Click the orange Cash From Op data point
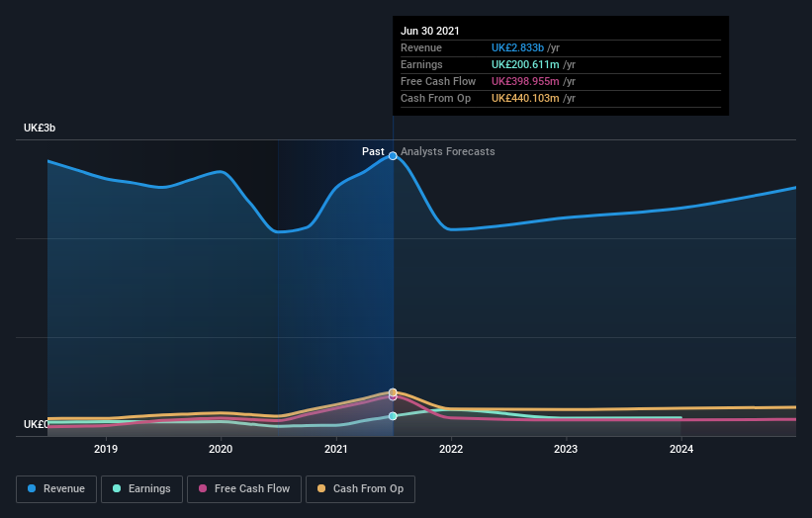Screen dimensions: 812x518 coord(393,392)
